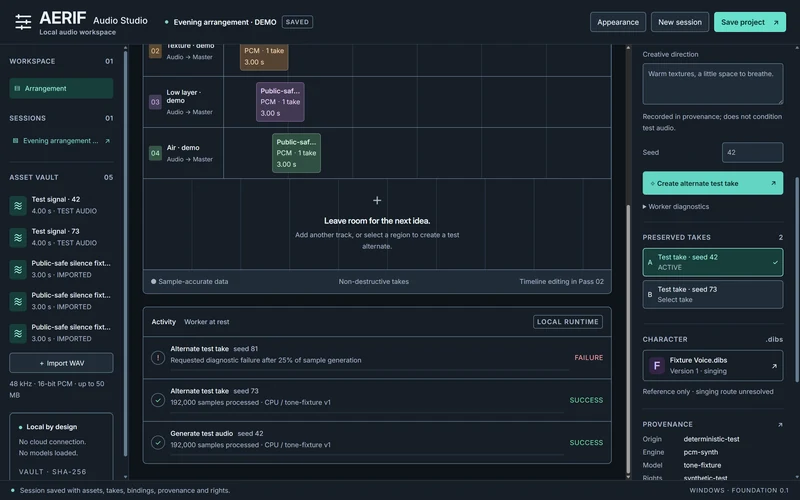
Task: Click the purple F avatar for Fixture Voice
Action: pyautogui.click(x=657, y=366)
